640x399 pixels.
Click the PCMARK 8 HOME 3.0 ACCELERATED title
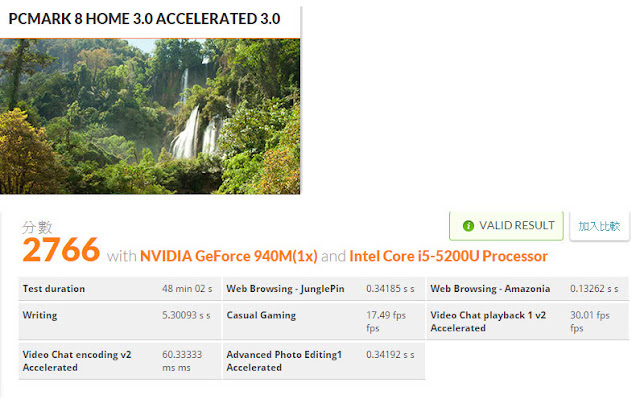[144, 19]
